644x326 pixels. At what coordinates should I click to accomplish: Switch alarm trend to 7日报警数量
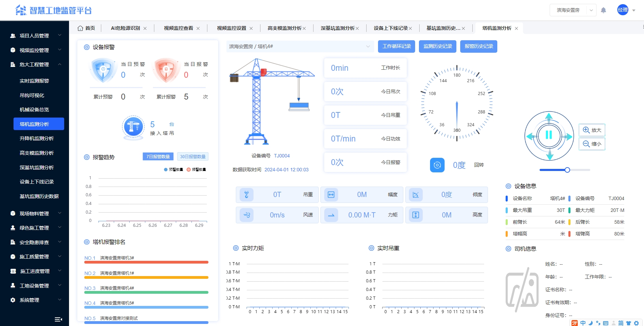158,156
